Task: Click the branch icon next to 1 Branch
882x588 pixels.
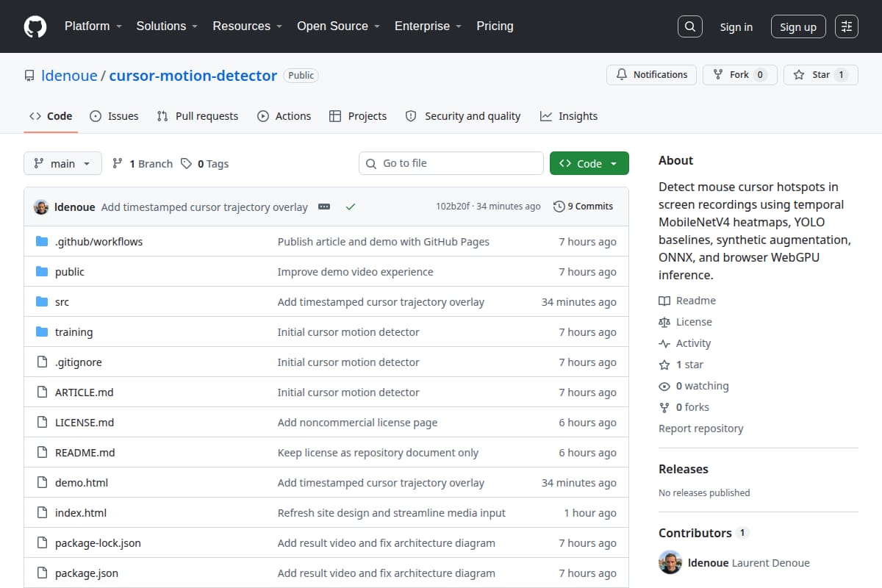Action: [118, 164]
